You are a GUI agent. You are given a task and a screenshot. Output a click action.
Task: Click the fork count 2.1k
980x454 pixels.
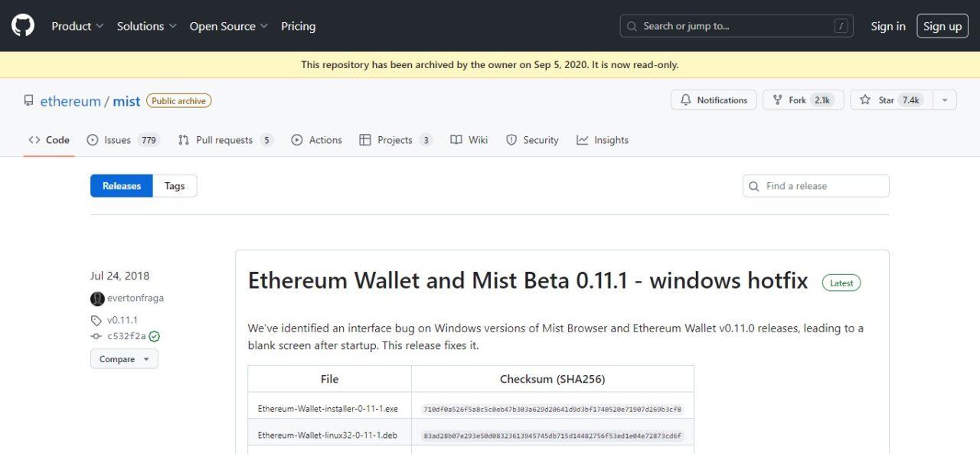click(x=822, y=100)
